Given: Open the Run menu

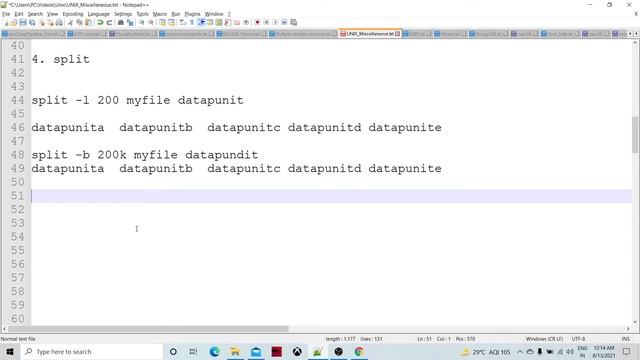Looking at the screenshot, I should point(176,14).
